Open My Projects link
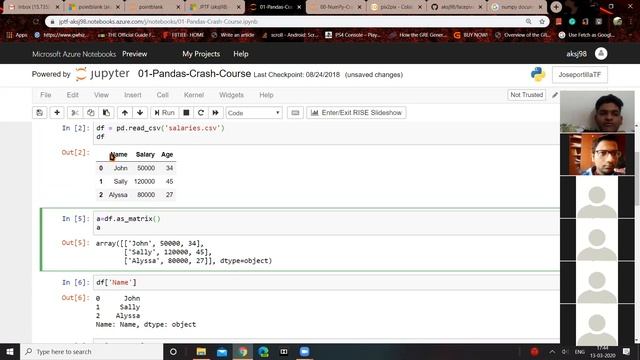The height and width of the screenshot is (360, 640). pyautogui.click(x=201, y=54)
